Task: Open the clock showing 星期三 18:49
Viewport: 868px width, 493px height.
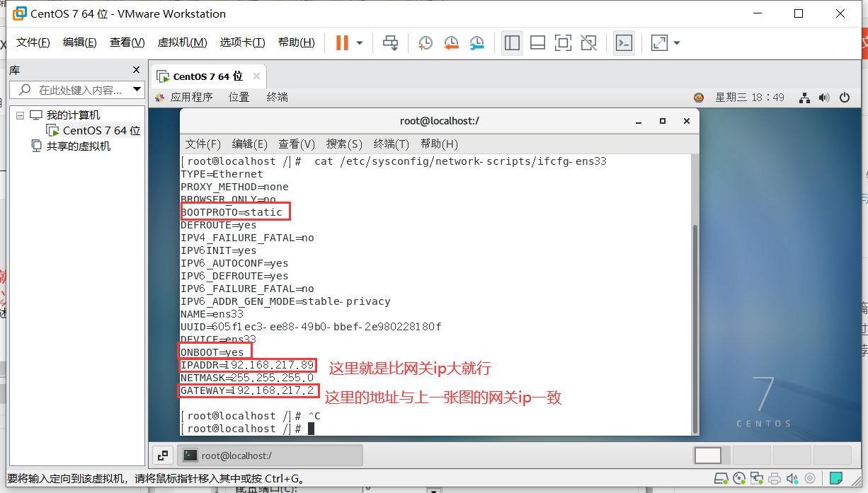Action: click(x=750, y=98)
